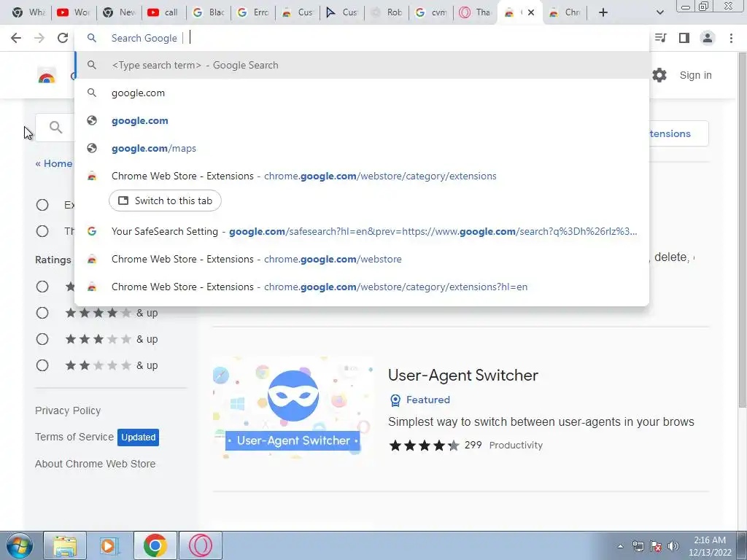Switch to the 'Tha' Opera tab

[x=476, y=12]
